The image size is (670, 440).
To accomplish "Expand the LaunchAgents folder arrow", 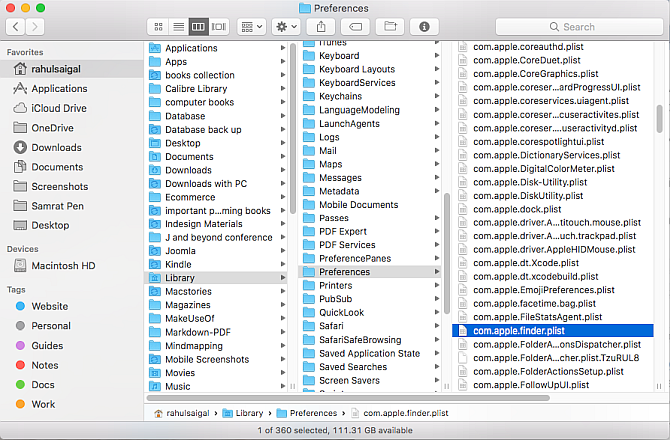I will click(437, 123).
